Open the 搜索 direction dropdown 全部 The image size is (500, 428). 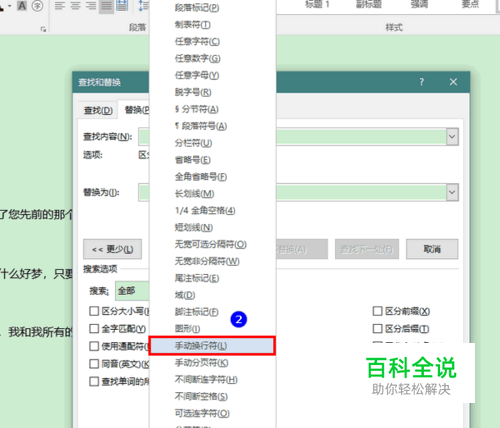point(132,291)
